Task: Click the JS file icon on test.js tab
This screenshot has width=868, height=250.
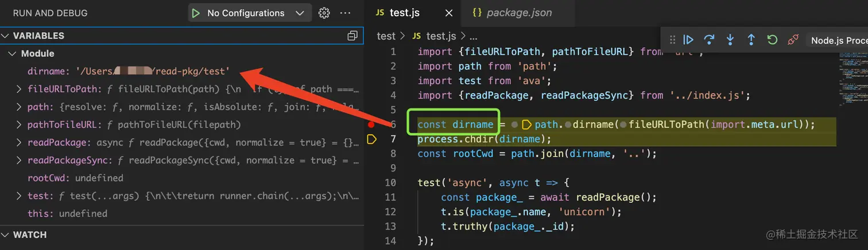Action: tap(379, 13)
